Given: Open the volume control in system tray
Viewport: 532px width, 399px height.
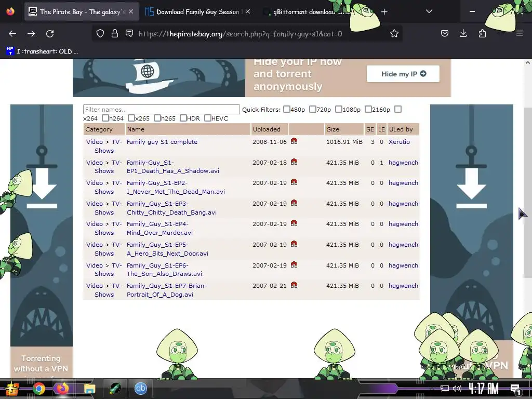Looking at the screenshot, I should click(457, 389).
